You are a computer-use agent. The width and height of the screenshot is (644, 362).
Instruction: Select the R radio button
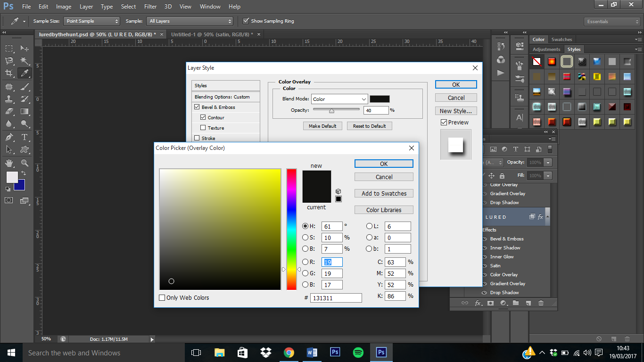305,262
